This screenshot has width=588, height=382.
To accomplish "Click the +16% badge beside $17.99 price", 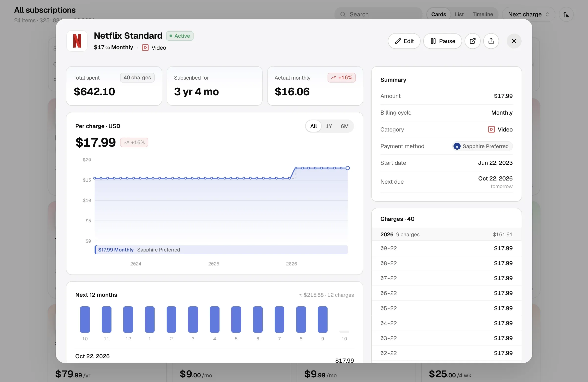I will coord(134,143).
